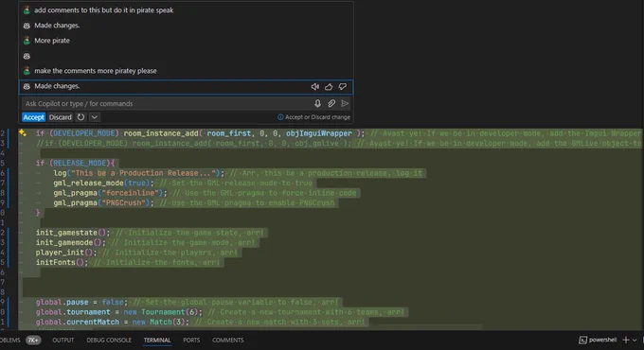This screenshot has height=350, width=644.
Task: Attach context with the paperclip icon
Action: pos(331,103)
